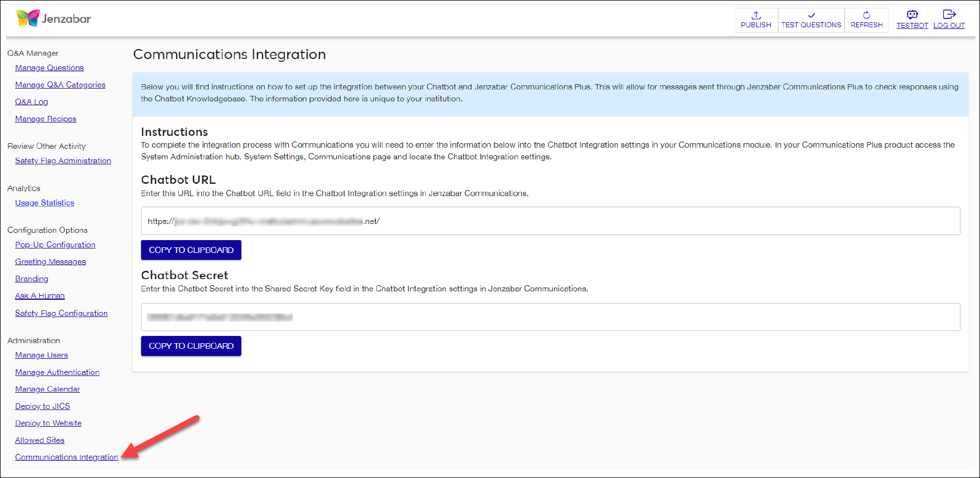Click the Chatbot URL text field
This screenshot has height=478, width=980.
coord(550,221)
